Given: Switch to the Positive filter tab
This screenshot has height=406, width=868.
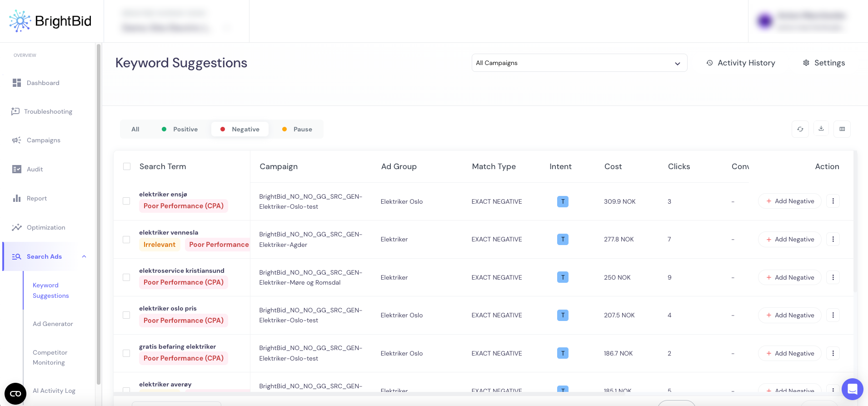Looking at the screenshot, I should click(x=180, y=129).
